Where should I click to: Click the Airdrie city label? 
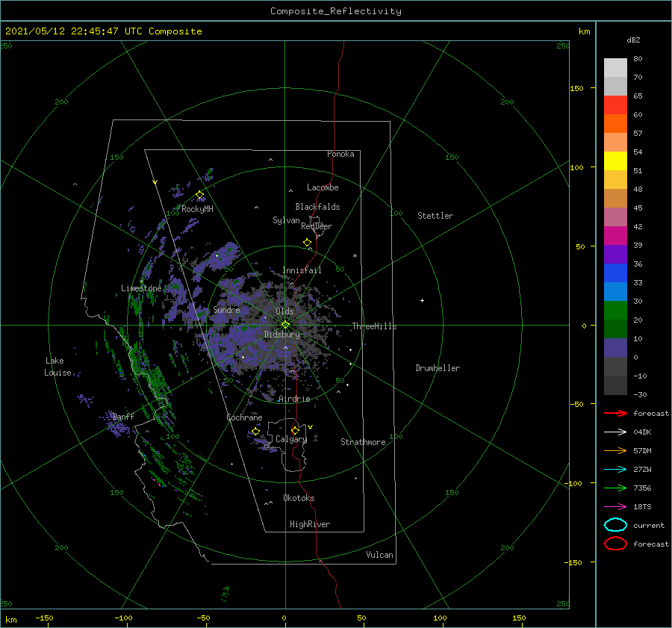point(294,399)
